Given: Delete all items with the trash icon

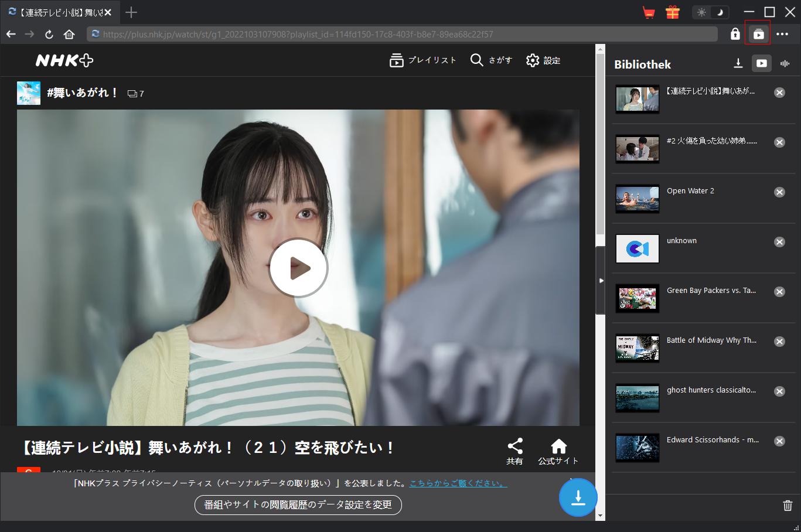Looking at the screenshot, I should click(x=788, y=505).
